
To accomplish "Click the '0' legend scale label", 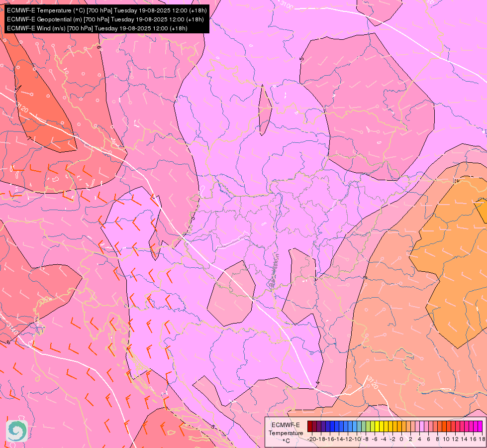I will click(401, 440).
